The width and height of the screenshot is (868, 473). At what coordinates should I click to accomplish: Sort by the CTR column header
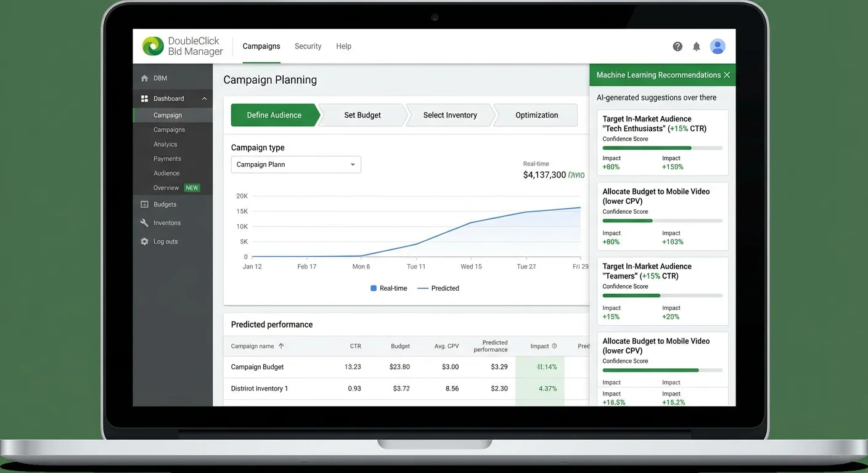point(355,346)
